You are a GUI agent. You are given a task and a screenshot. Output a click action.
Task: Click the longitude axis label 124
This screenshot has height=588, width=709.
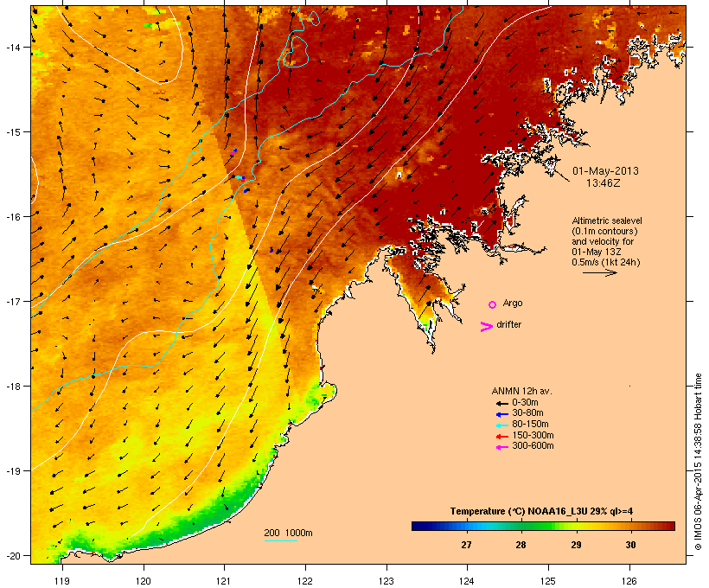(467, 581)
